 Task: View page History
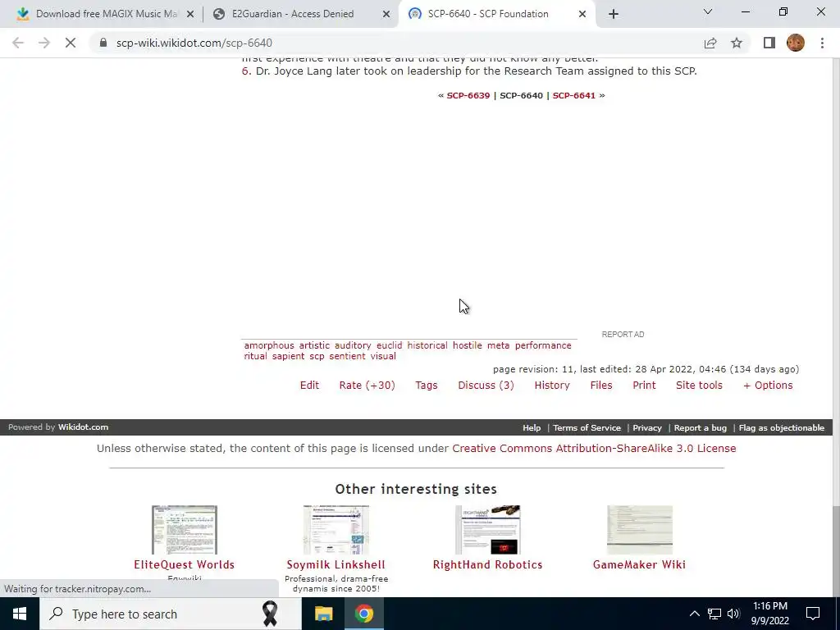(x=552, y=386)
